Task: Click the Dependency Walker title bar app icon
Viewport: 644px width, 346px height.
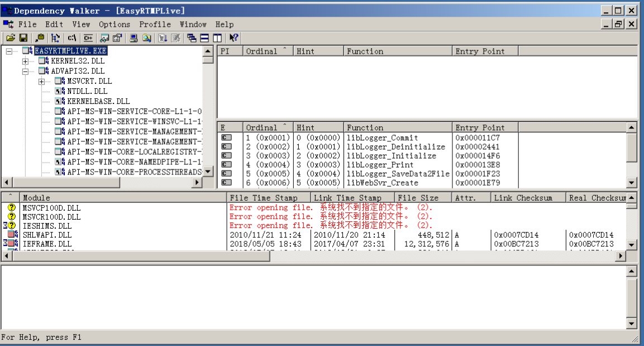Action: pos(7,11)
